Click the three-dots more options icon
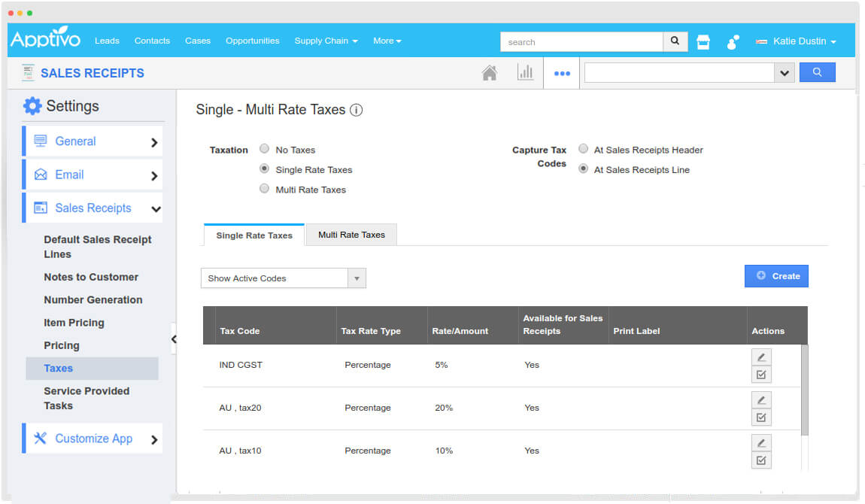The width and height of the screenshot is (865, 504). click(x=562, y=73)
